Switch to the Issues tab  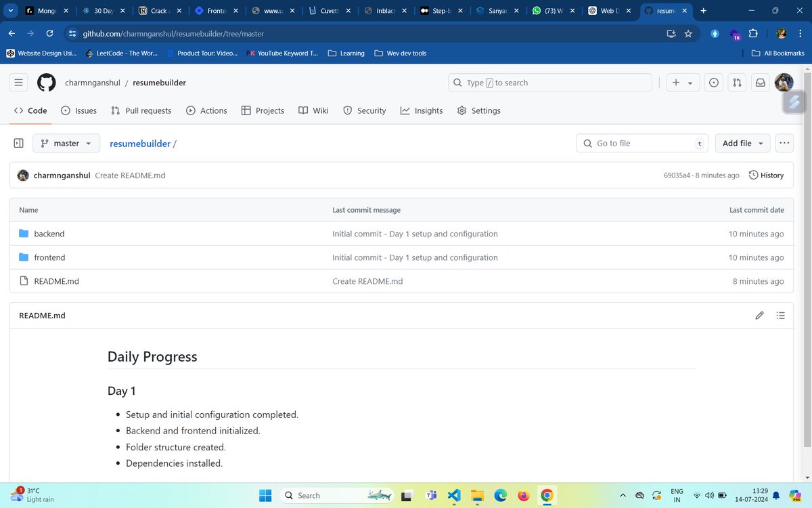(x=78, y=110)
